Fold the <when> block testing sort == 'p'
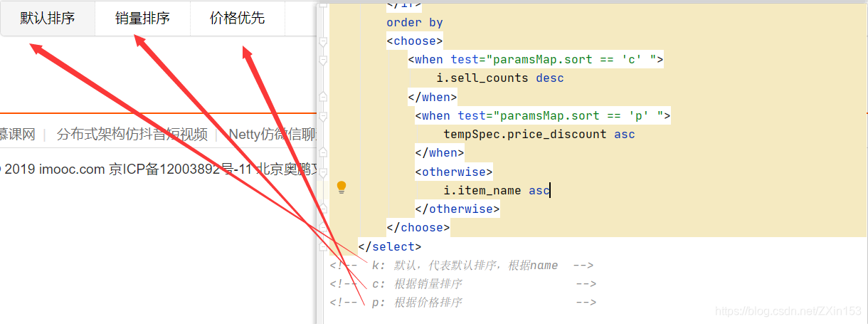 (x=323, y=115)
